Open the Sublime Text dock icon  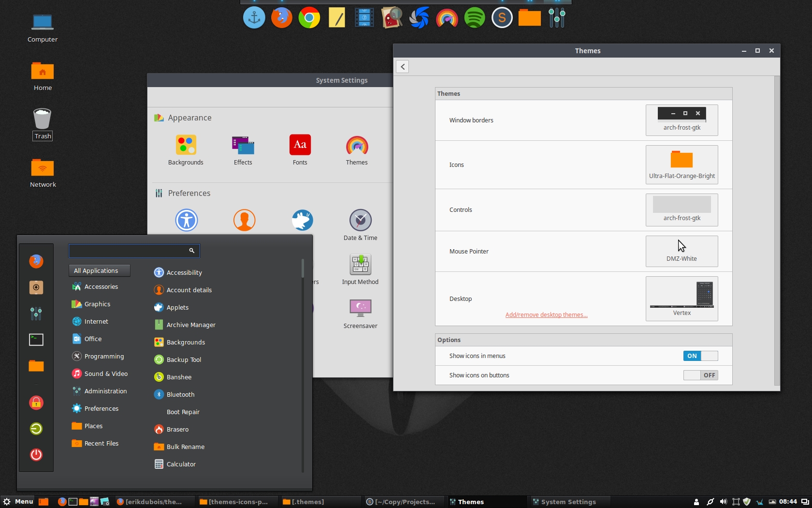coord(502,18)
